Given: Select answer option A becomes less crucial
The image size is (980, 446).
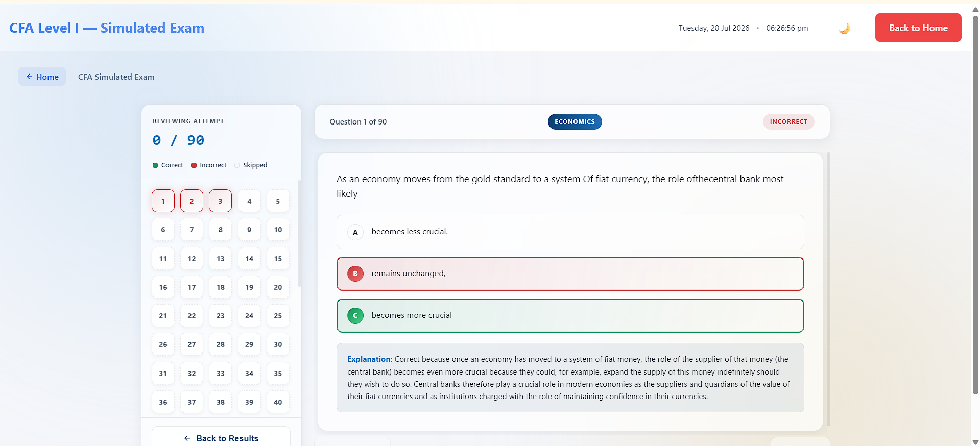Looking at the screenshot, I should (x=570, y=232).
